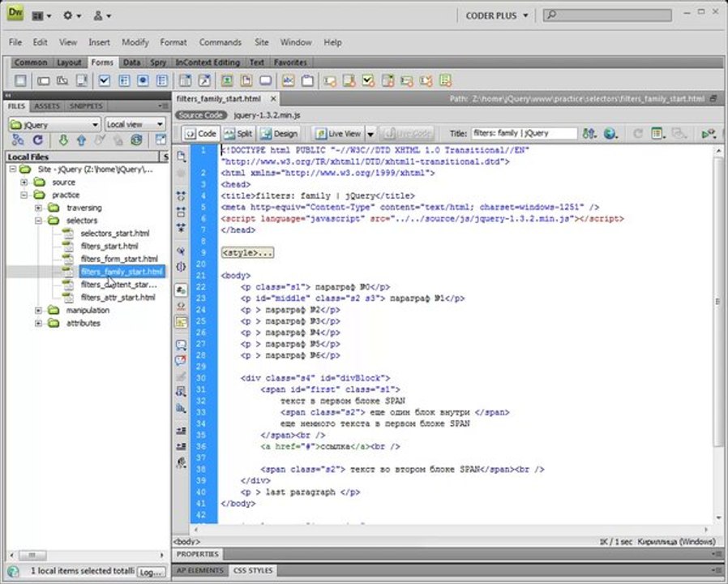Toggle Line Numbers in coding toolbar

click(181, 290)
